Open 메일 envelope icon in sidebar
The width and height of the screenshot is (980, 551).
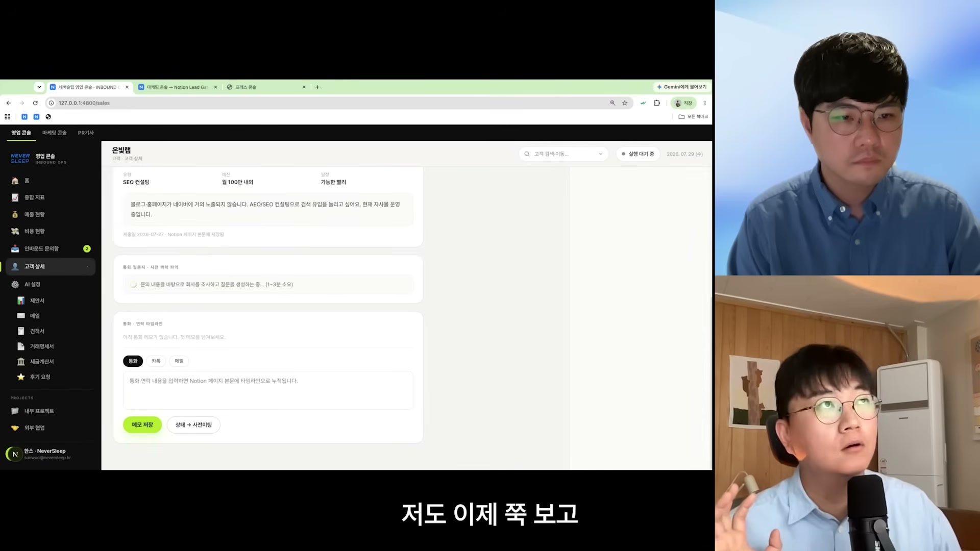point(21,316)
